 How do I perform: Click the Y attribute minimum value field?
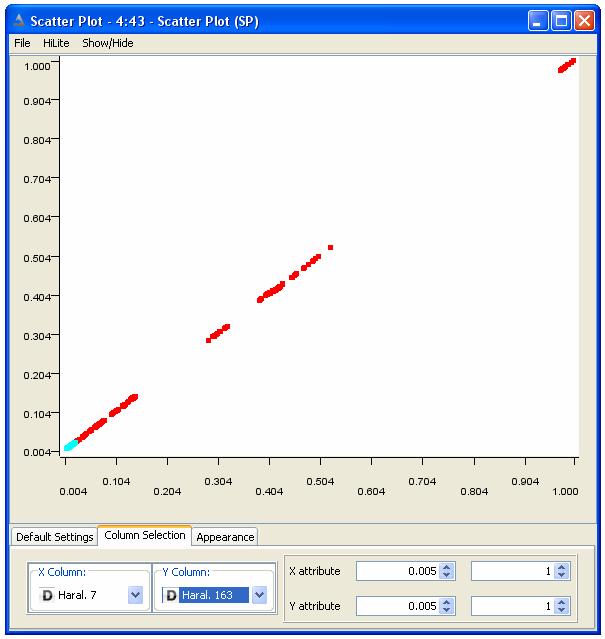point(397,606)
